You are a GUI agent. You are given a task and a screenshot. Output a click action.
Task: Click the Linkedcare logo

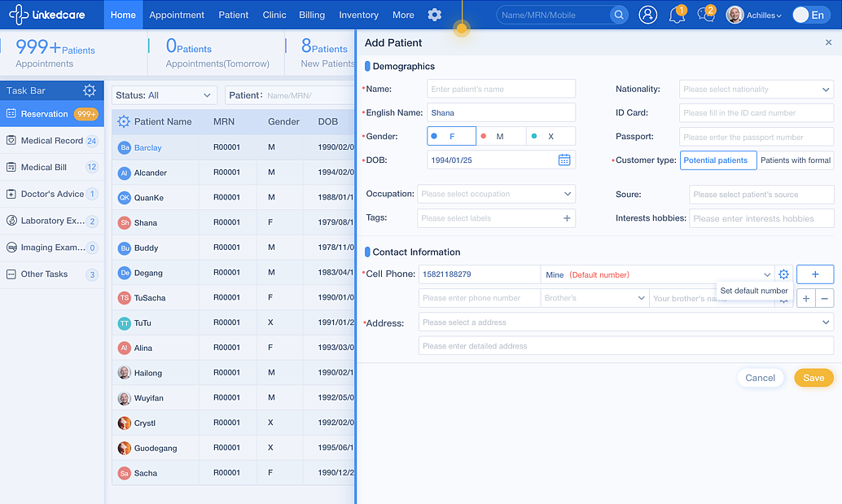[48, 15]
